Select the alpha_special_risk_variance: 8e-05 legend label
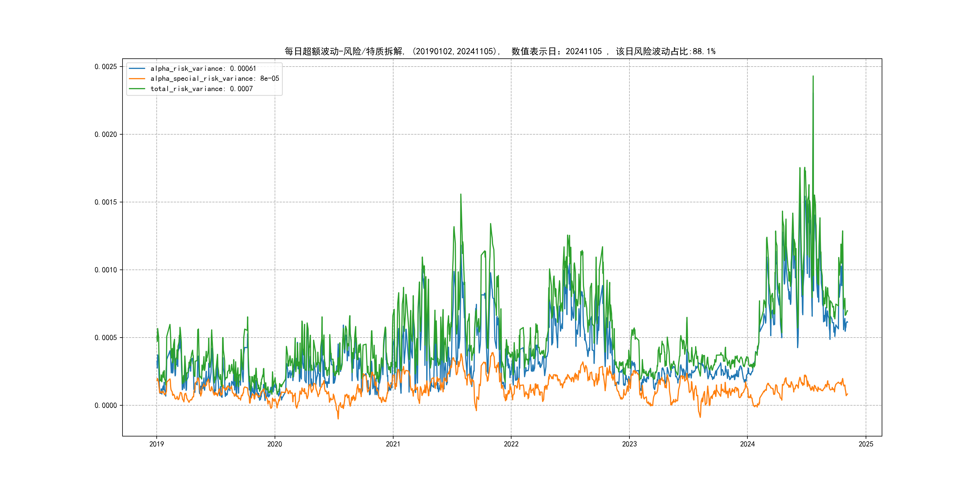The image size is (980, 490). pos(214,79)
